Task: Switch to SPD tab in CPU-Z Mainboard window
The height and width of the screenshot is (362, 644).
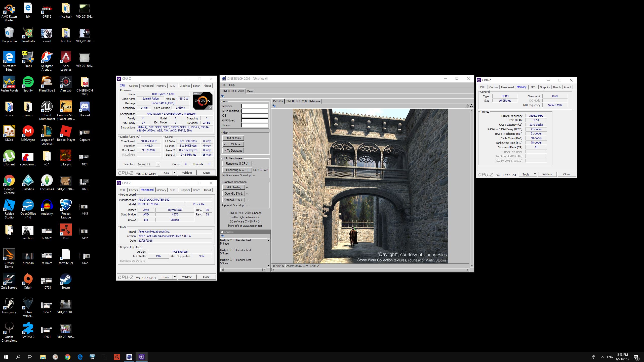Action: coord(173,190)
